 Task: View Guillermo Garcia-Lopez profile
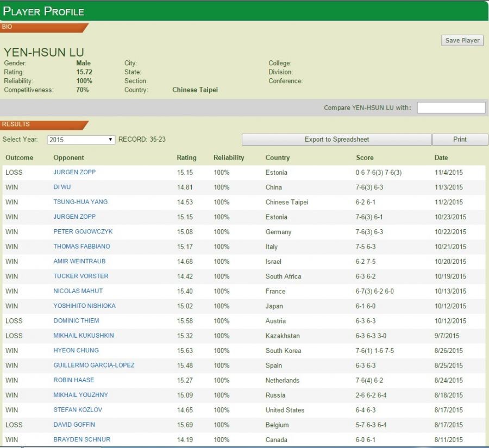coord(93,365)
